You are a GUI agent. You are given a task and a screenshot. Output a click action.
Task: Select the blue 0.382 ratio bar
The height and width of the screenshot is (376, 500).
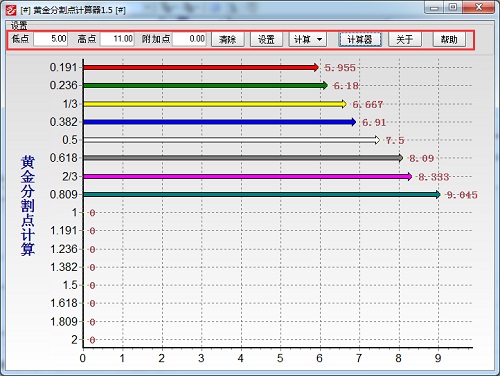point(220,122)
